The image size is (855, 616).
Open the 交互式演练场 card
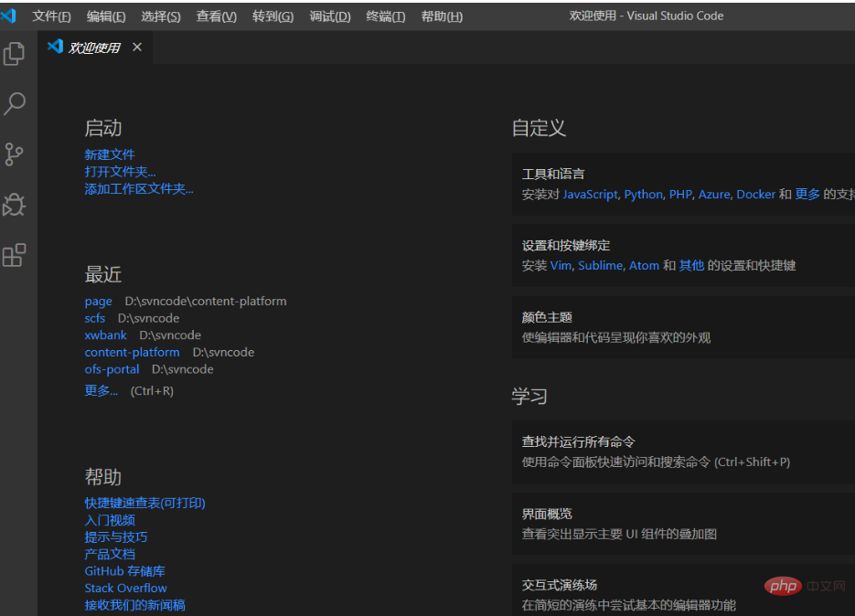point(683,590)
